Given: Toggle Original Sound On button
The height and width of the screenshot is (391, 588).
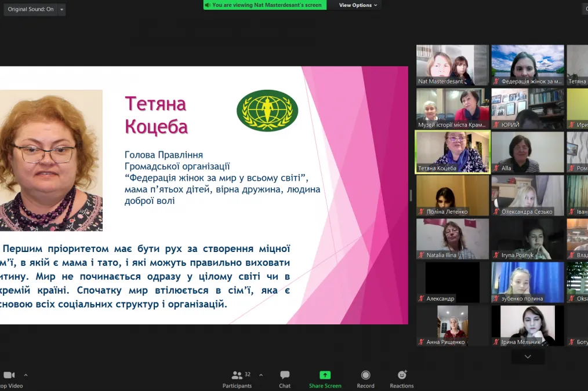Looking at the screenshot, I should click(31, 9).
